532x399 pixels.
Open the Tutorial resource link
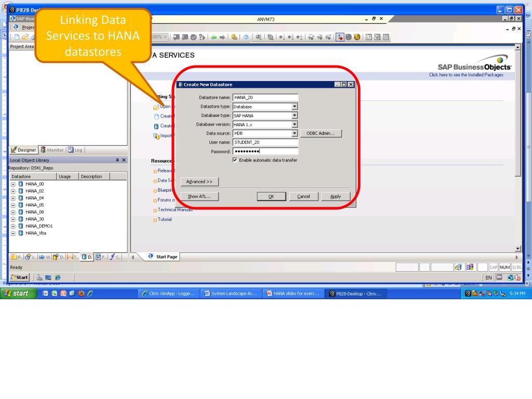(165, 220)
